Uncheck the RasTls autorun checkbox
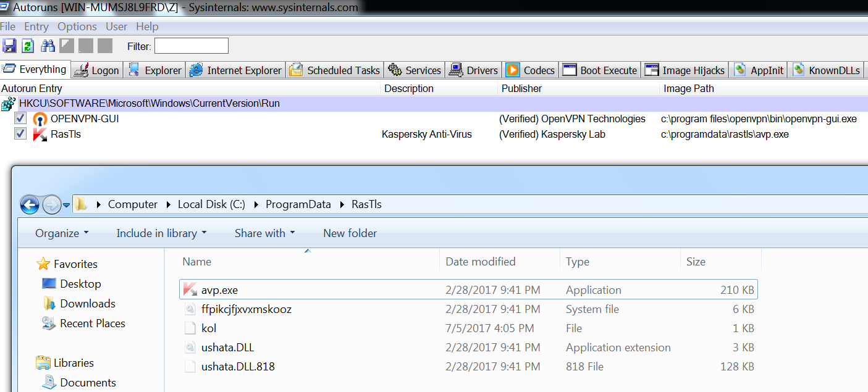868x392 pixels. [20, 133]
